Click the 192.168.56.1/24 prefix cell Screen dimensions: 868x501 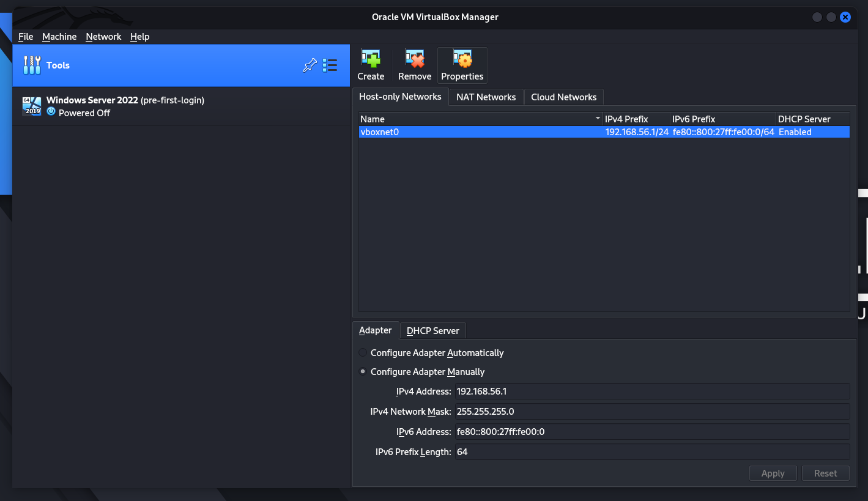637,132
